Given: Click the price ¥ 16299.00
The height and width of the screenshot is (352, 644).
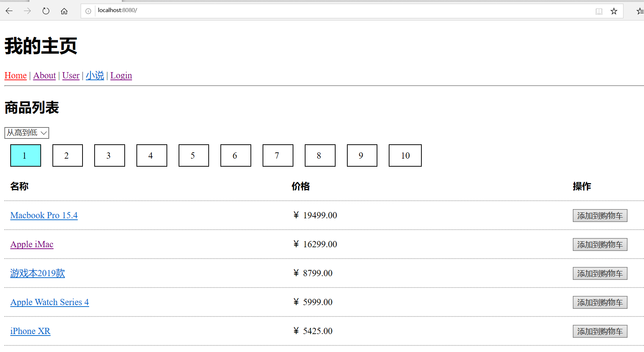Looking at the screenshot, I should coord(315,244).
